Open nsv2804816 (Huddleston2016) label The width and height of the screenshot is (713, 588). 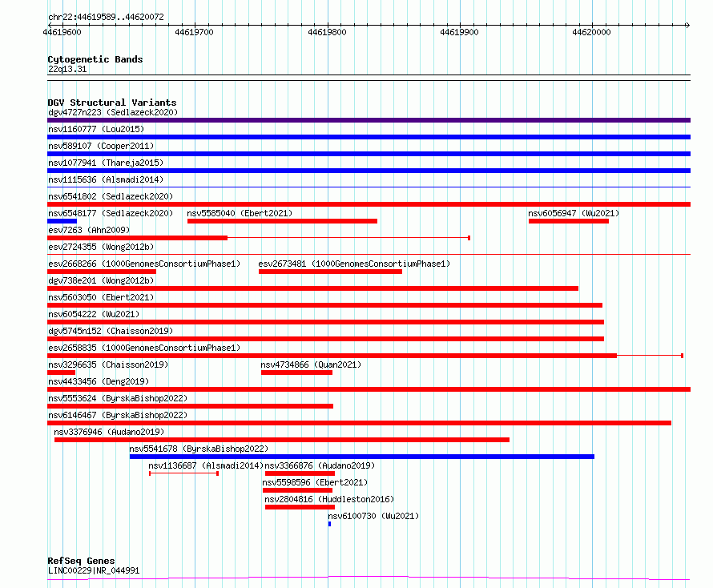[x=329, y=499]
